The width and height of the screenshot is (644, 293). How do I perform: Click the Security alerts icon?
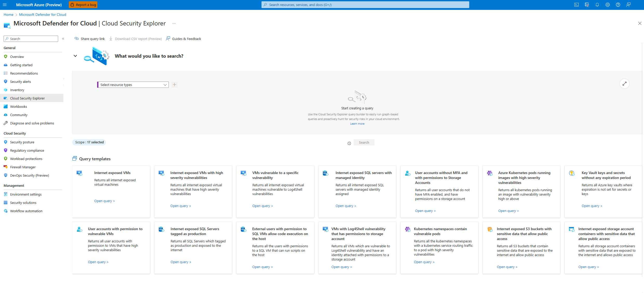pyautogui.click(x=6, y=81)
